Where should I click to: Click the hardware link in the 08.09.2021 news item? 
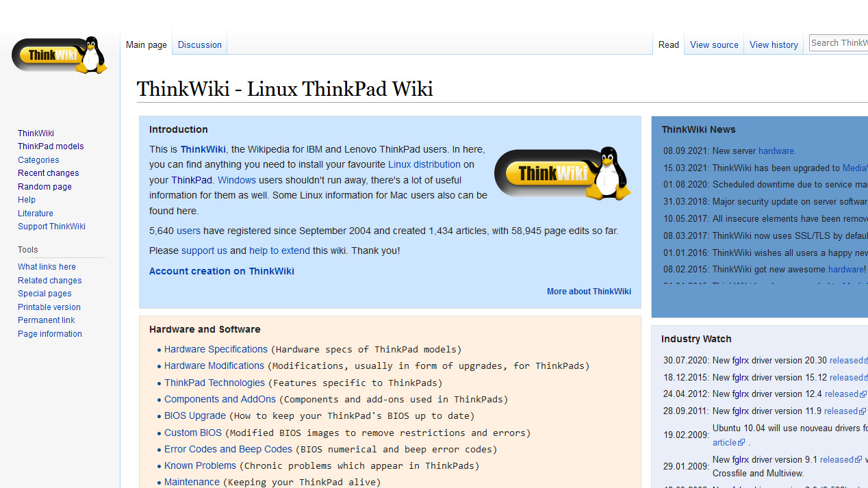coord(776,151)
